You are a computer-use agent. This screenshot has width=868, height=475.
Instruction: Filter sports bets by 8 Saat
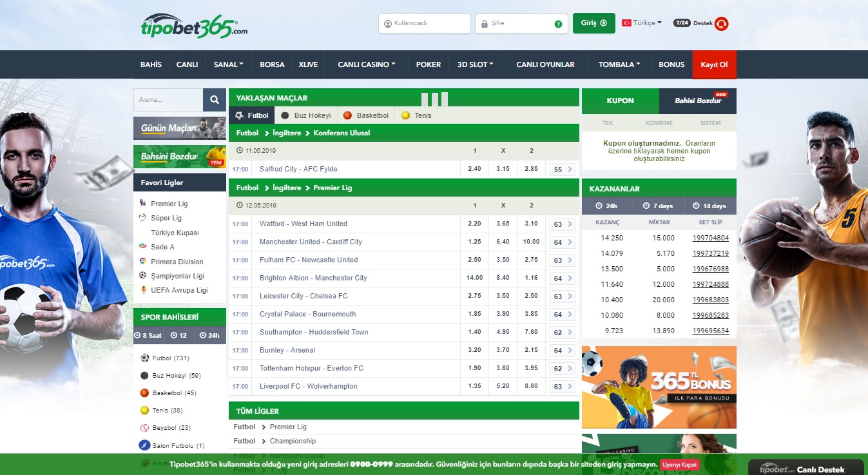tap(148, 335)
